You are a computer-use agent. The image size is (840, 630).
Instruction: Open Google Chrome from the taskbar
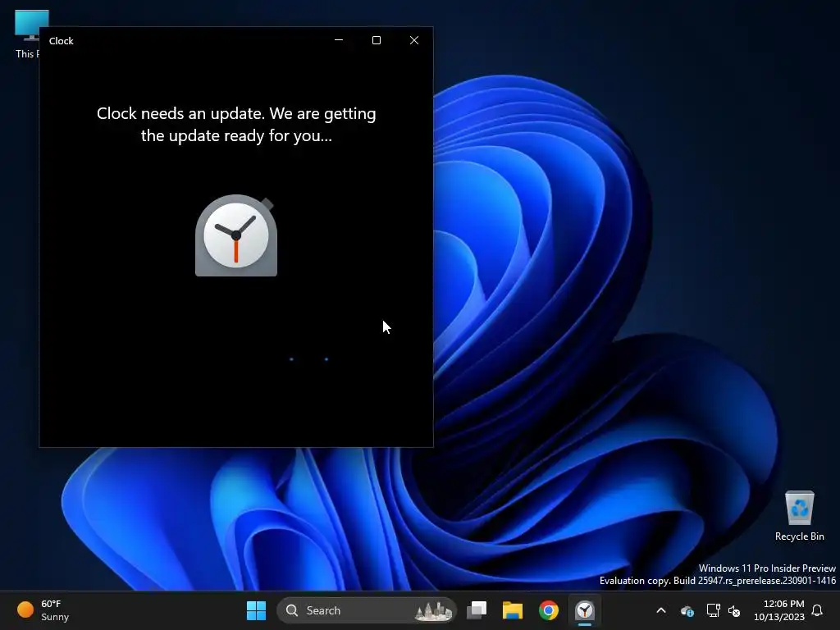[549, 610]
